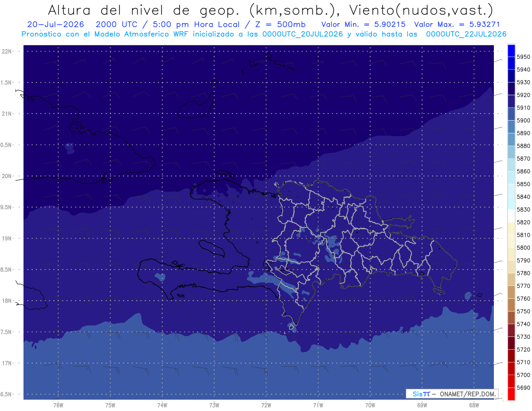Click the '5880' legend value
This screenshot has width=532, height=411.
pos(524,146)
